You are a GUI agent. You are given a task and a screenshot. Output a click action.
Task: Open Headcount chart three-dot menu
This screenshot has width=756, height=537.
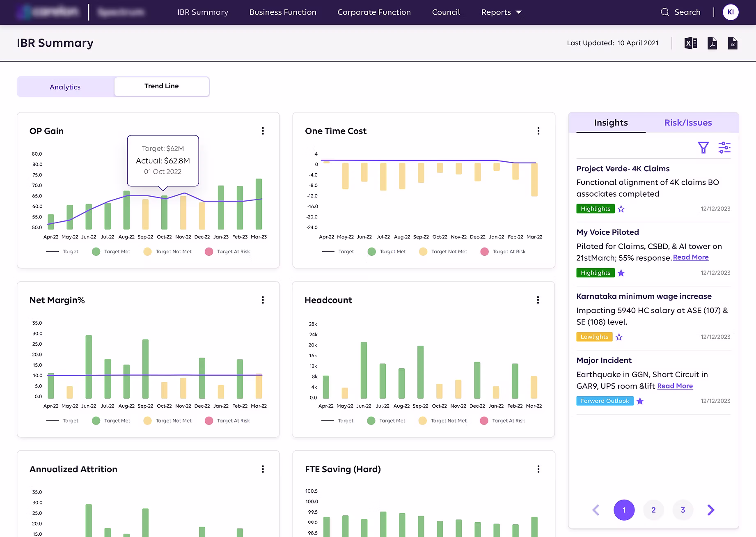pyautogui.click(x=538, y=300)
